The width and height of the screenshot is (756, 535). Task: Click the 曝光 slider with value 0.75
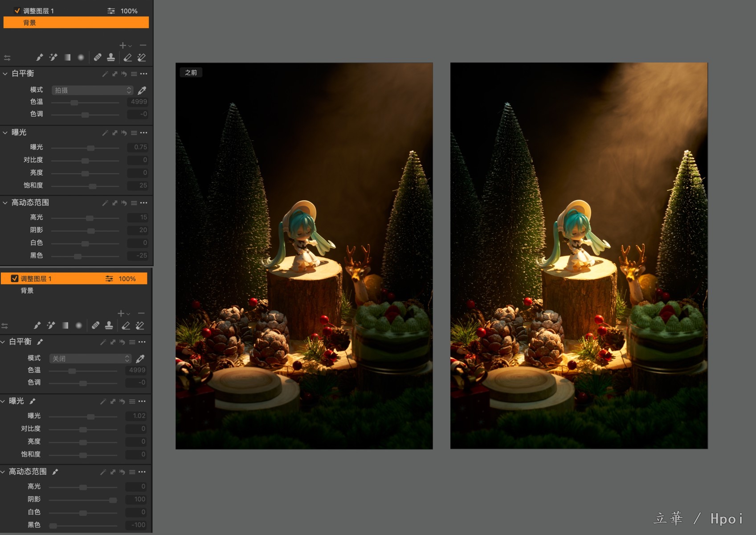(85, 148)
